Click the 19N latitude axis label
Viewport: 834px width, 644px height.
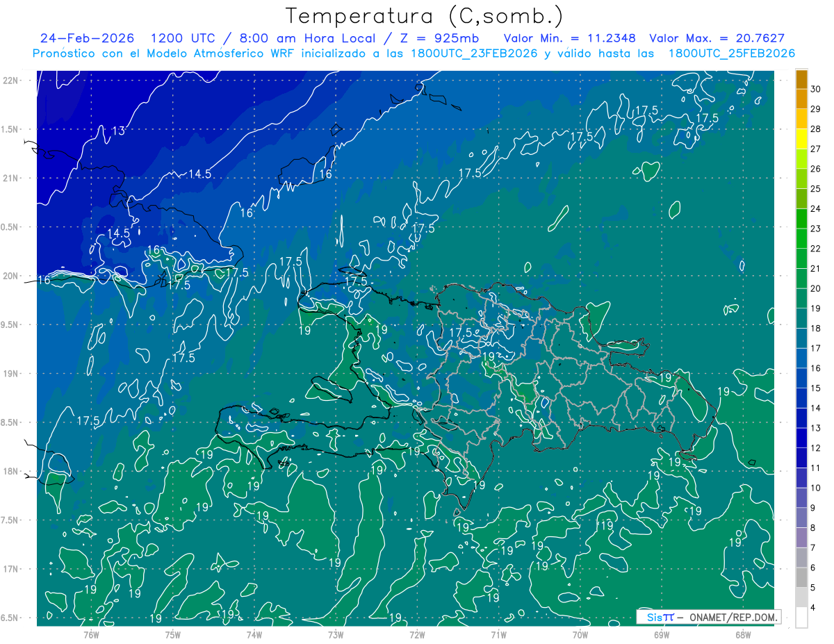(11, 374)
